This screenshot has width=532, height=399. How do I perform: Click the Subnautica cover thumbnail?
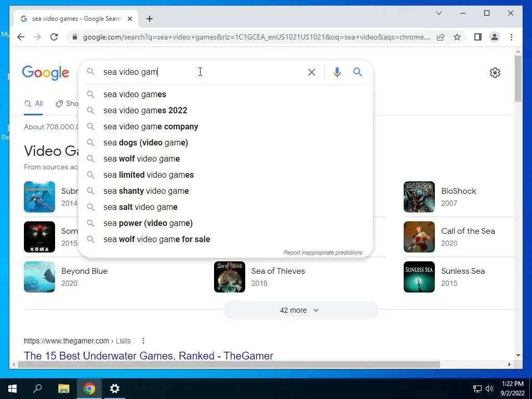tap(39, 197)
